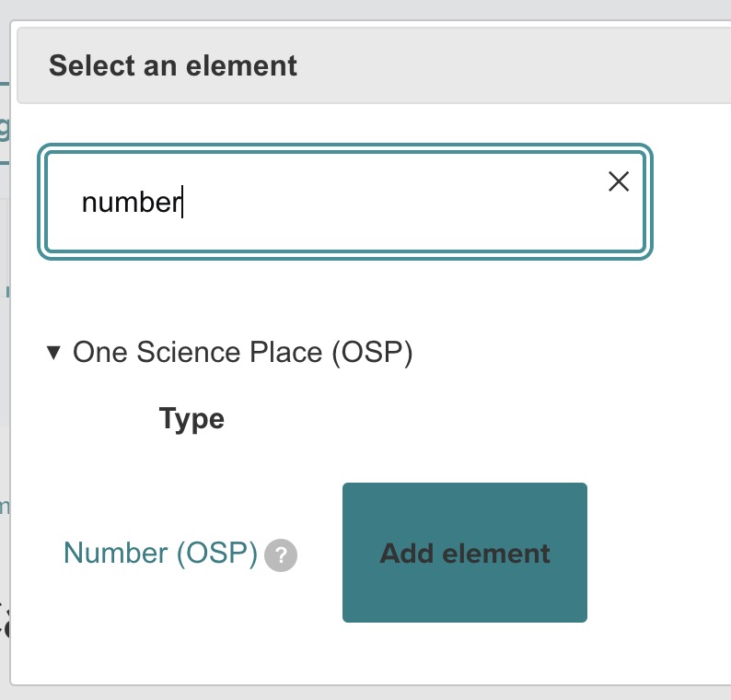Click the One Science Place (OSP) group label
The image size is (731, 700).
click(242, 352)
